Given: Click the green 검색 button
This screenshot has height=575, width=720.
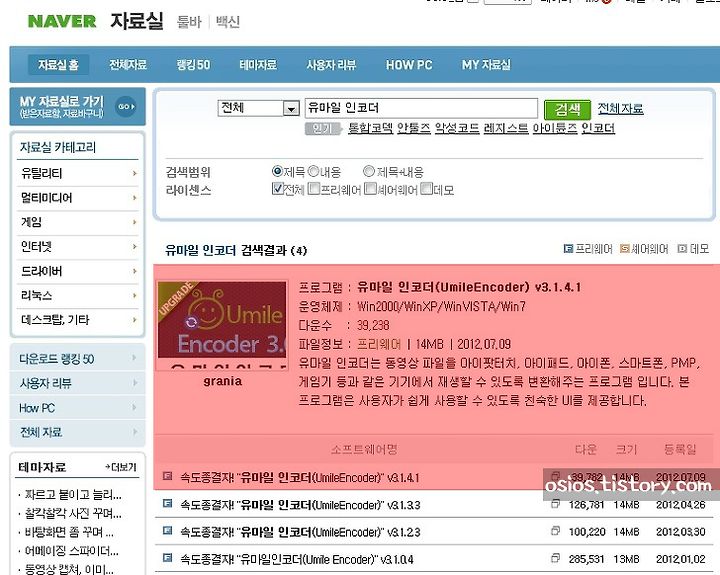Looking at the screenshot, I should (567, 109).
